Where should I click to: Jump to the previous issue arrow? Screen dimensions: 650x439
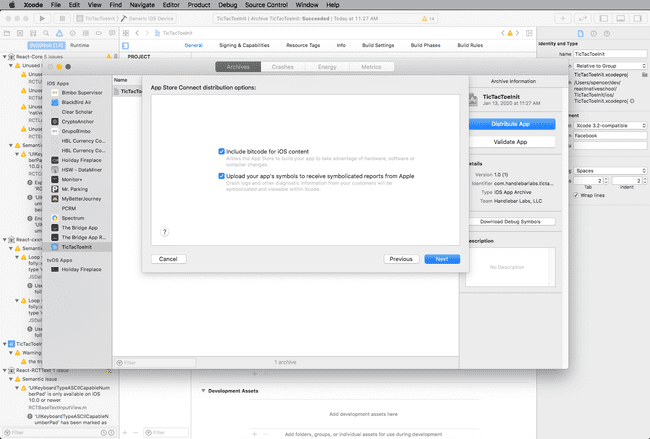point(503,33)
